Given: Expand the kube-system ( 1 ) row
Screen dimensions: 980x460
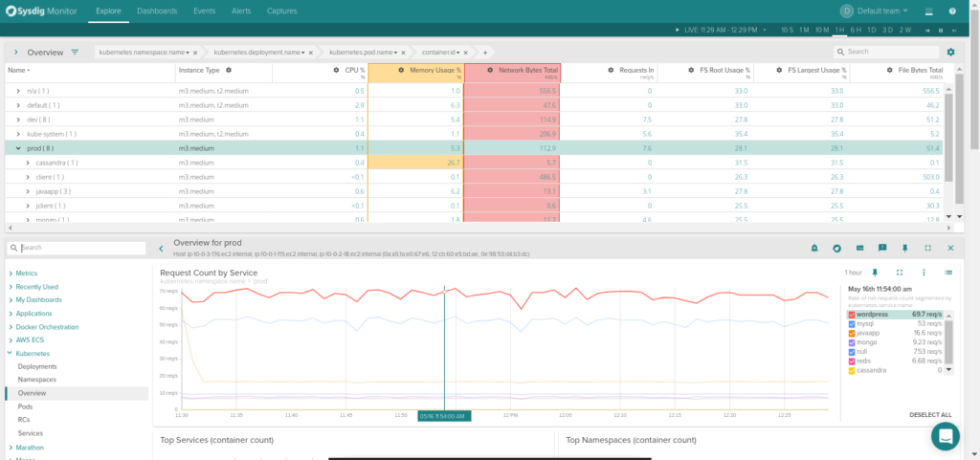Looking at the screenshot, I should 18,134.
